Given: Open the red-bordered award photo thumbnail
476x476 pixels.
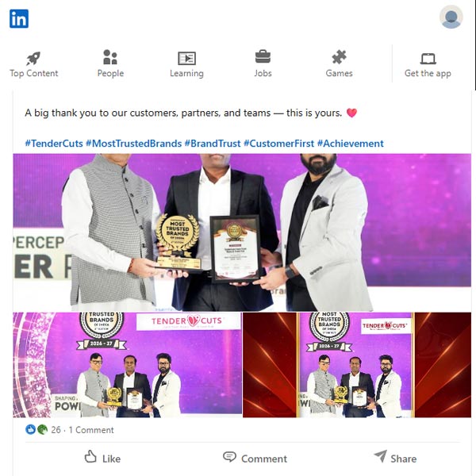Looking at the screenshot, I should [x=357, y=365].
